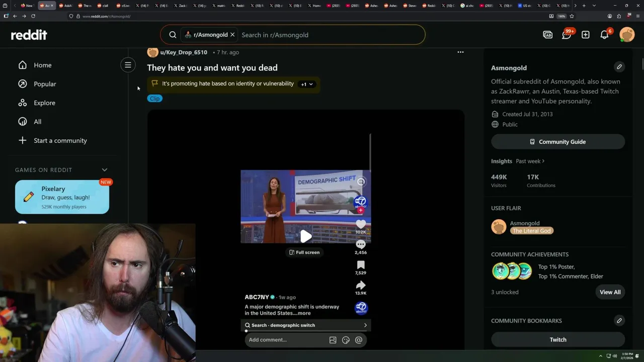The height and width of the screenshot is (362, 644).
Task: Open the chat icon with 99+ badge
Action: pyautogui.click(x=567, y=35)
